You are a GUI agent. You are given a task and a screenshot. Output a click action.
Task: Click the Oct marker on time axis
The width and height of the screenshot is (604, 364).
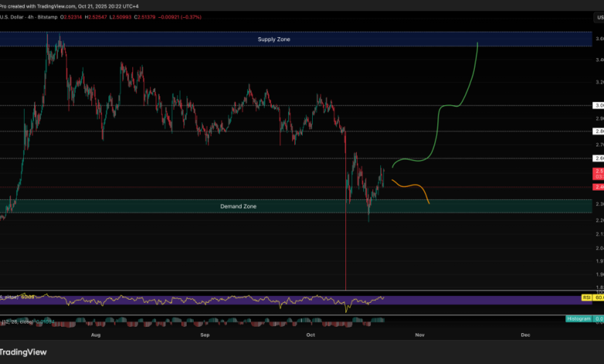pos(311,335)
